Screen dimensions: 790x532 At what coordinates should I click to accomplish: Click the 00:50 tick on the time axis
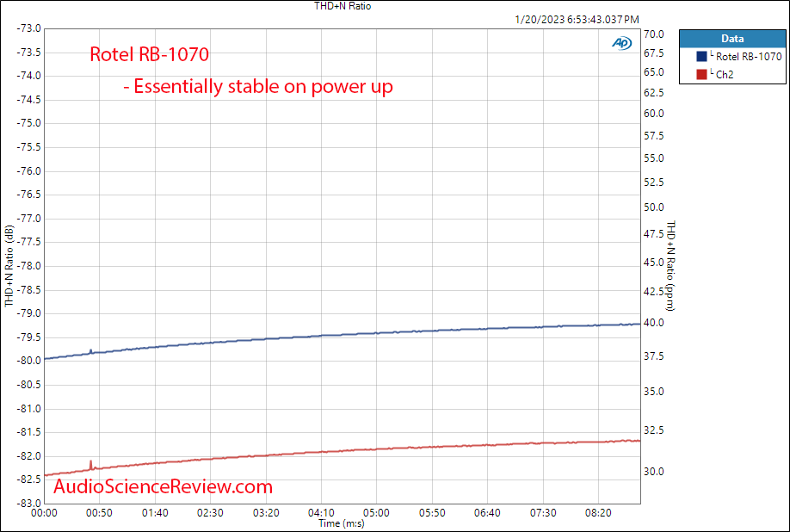coord(100,513)
